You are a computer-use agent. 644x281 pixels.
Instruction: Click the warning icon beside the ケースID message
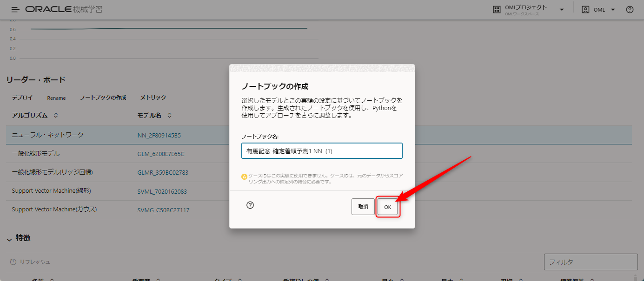click(245, 176)
